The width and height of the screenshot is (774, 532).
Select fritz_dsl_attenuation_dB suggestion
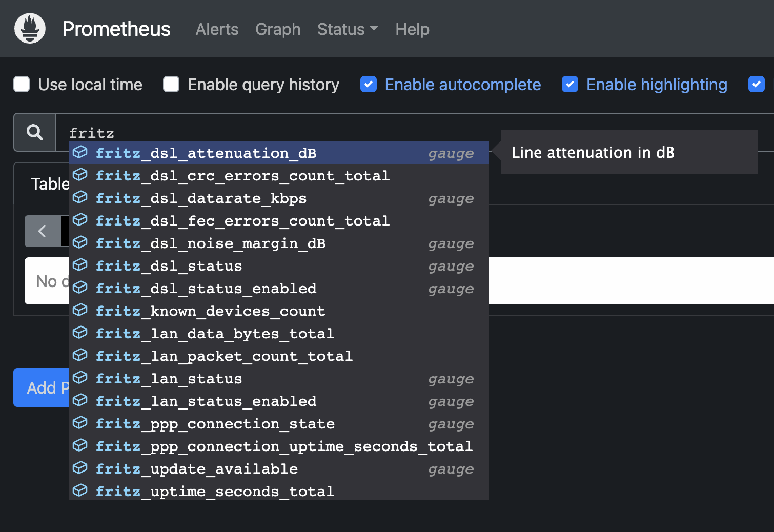tap(279, 153)
